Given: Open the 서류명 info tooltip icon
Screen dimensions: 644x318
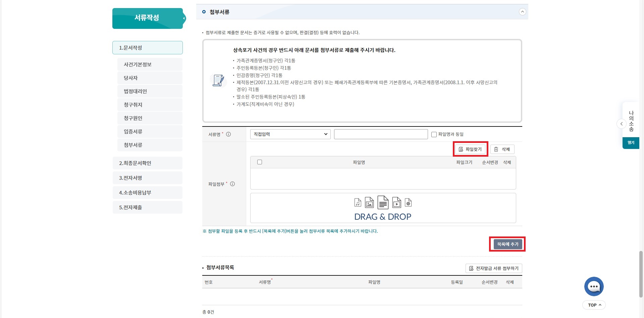Looking at the screenshot, I should tap(229, 134).
